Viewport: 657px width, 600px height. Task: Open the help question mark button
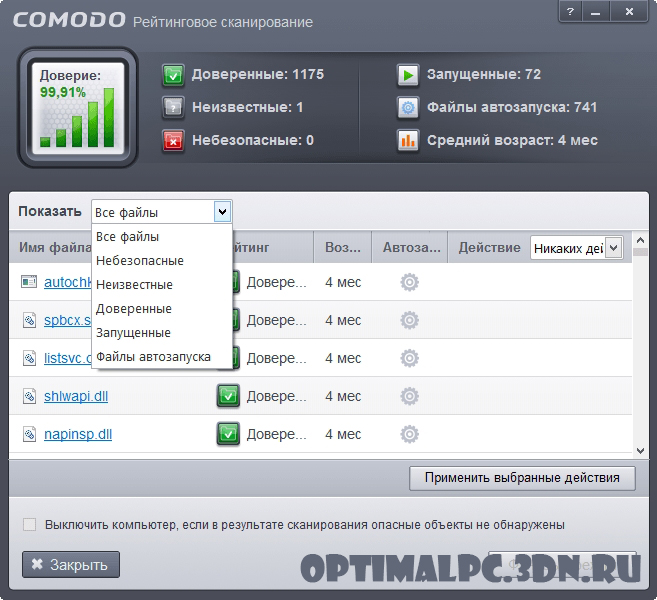[x=570, y=12]
